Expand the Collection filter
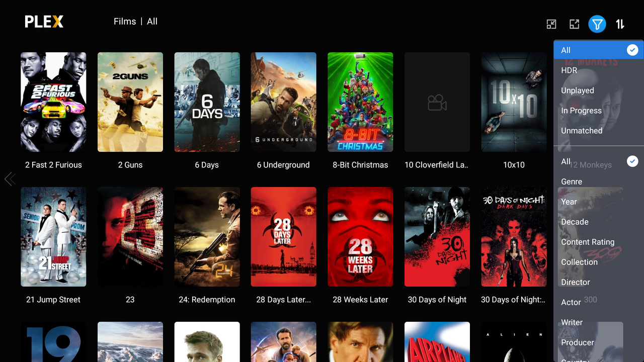644x362 pixels. point(599,262)
